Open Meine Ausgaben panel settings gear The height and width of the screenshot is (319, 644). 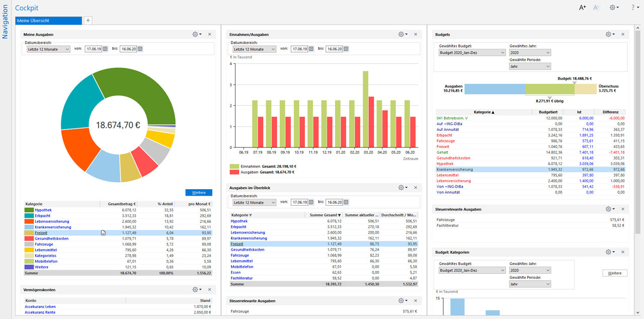click(196, 34)
